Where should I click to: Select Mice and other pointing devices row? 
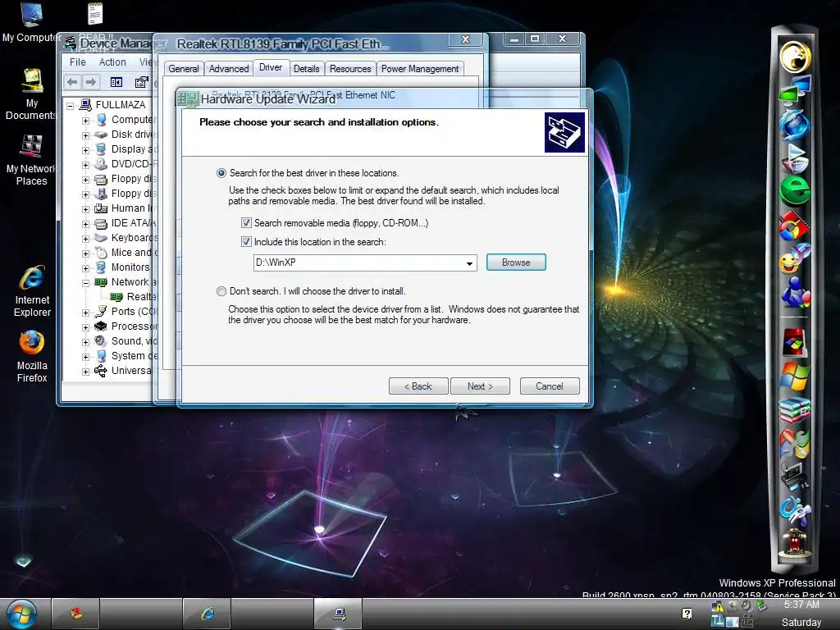126,253
